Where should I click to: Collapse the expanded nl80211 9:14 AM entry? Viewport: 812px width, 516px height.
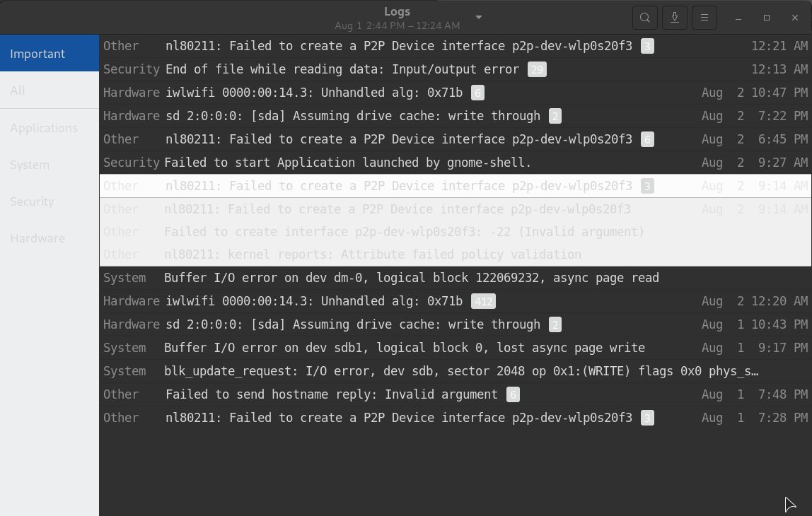[456, 186]
